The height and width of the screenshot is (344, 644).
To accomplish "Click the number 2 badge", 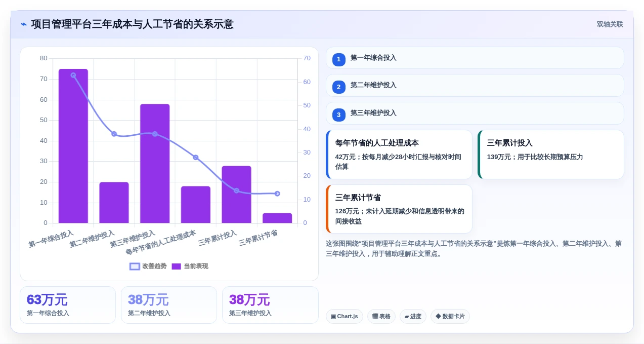I will click(339, 87).
